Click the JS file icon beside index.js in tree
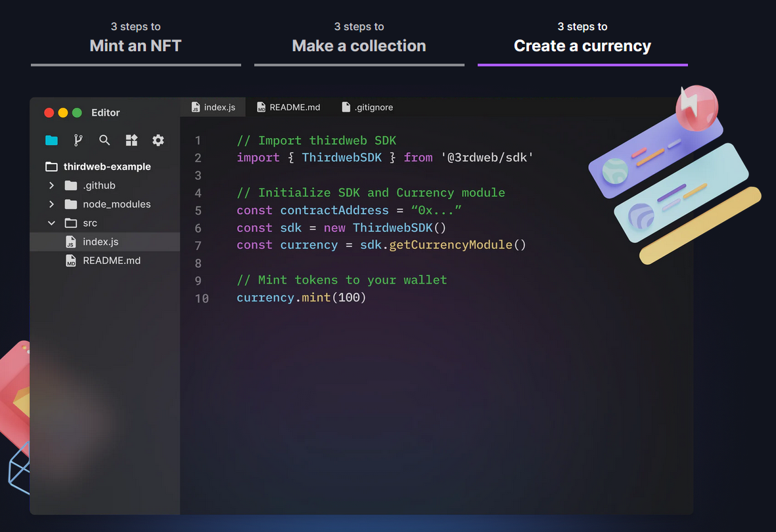Viewport: 776px width, 532px height. click(71, 242)
